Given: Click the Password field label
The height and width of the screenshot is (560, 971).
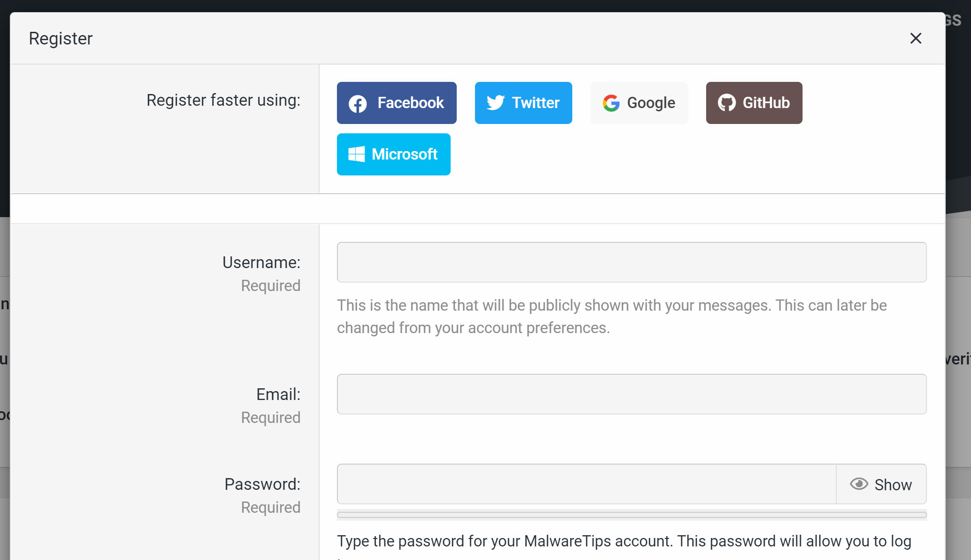Looking at the screenshot, I should tap(262, 484).
